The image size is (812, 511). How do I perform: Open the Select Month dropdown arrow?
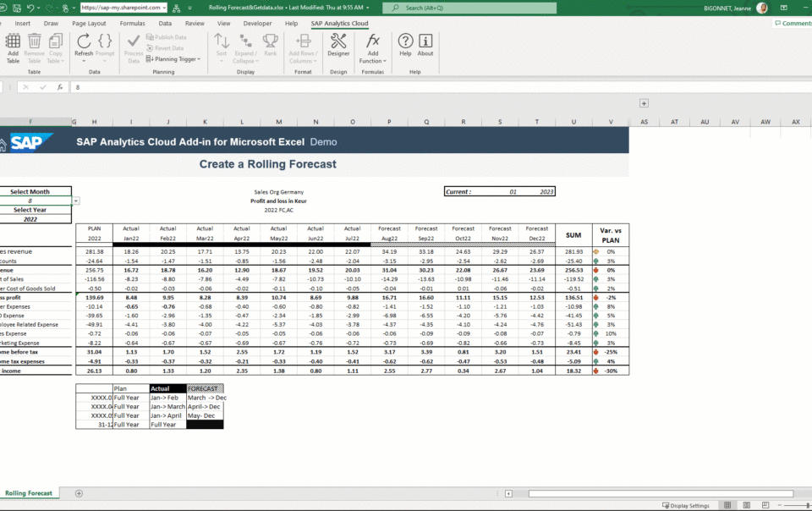(76, 201)
